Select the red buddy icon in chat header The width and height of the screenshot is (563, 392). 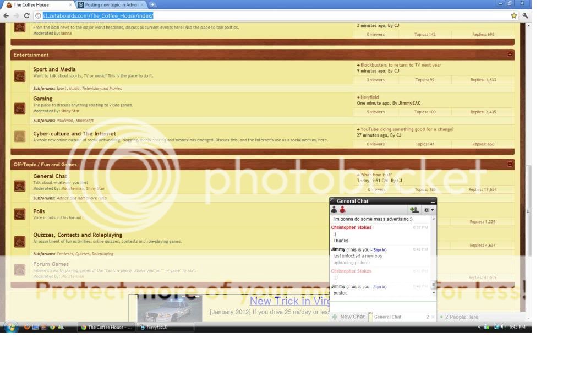[342, 210]
